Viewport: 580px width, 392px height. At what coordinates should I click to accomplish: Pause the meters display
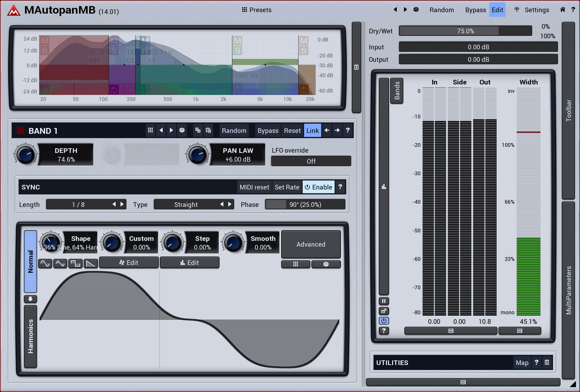(x=384, y=301)
